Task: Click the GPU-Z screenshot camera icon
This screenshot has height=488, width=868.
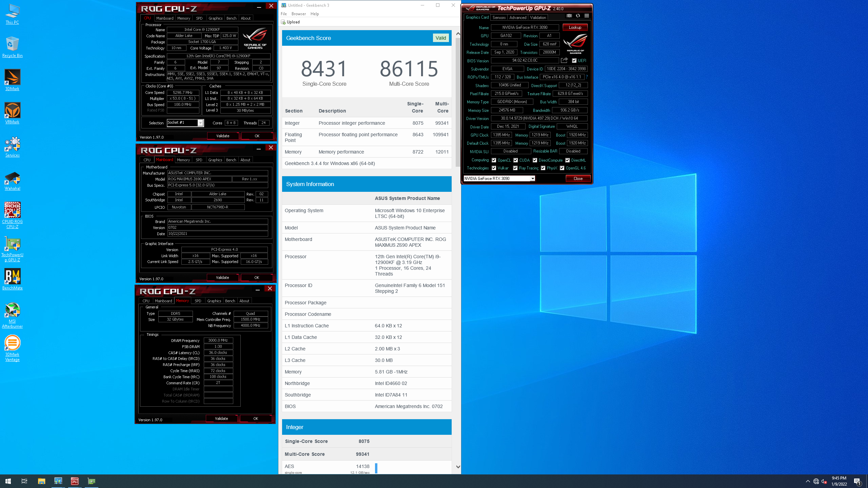Action: click(x=569, y=16)
